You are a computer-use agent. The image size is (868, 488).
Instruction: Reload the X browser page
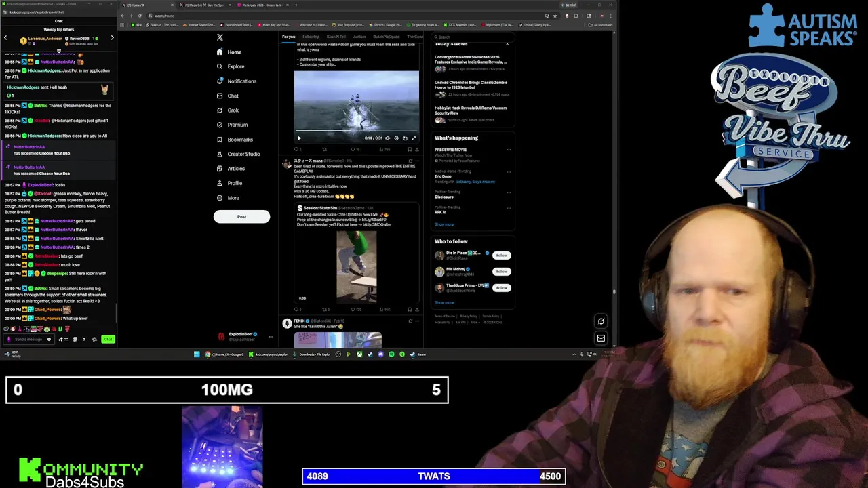tap(140, 16)
